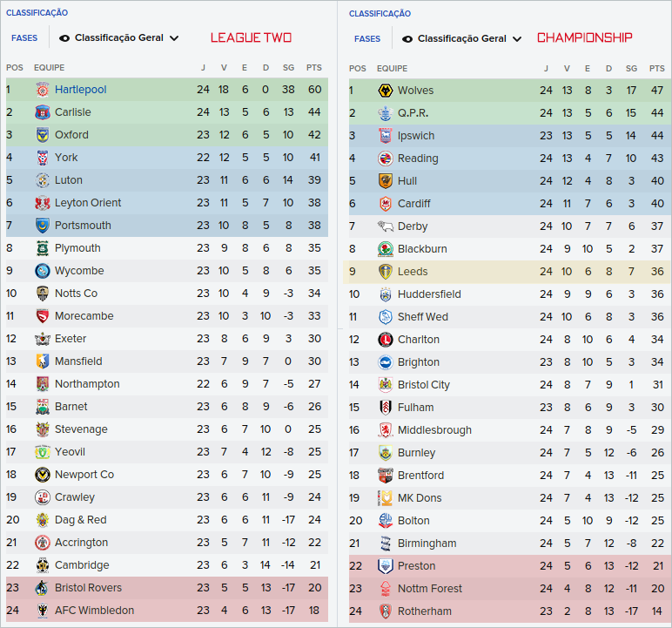Sort League Two table by PTS column
This screenshot has height=628, width=672.
click(314, 68)
